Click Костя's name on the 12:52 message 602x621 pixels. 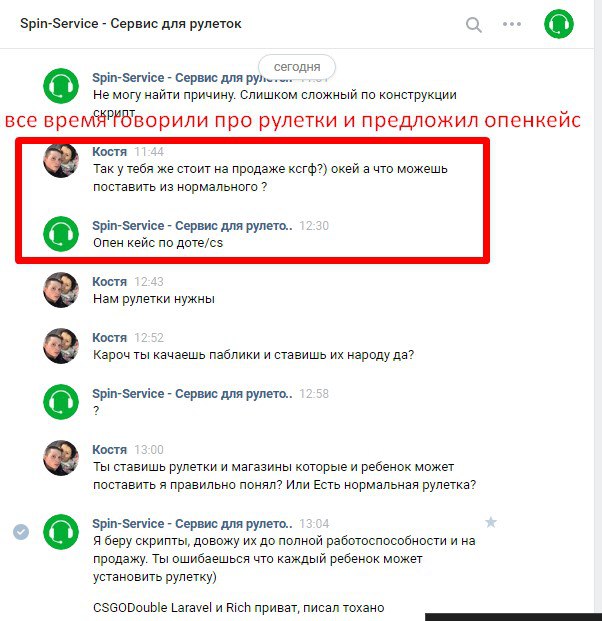pos(109,338)
